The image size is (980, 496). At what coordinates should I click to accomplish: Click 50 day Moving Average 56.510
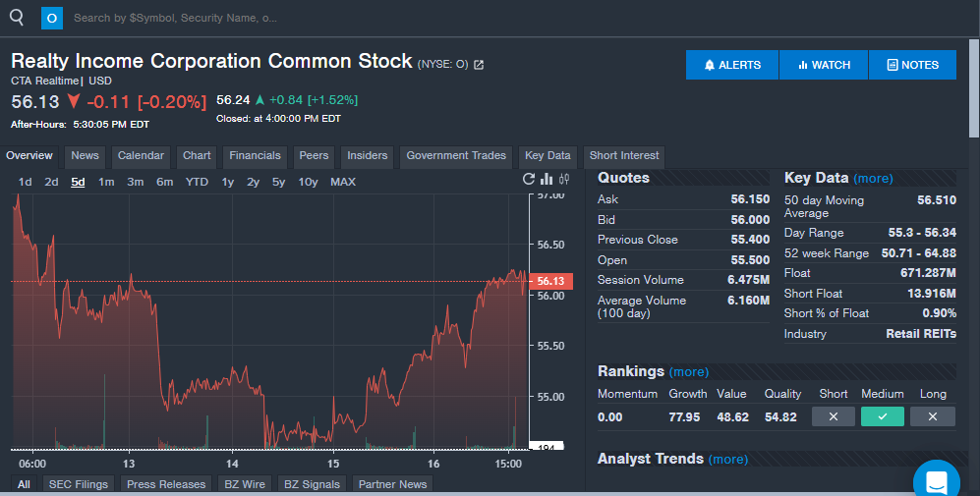pos(936,200)
